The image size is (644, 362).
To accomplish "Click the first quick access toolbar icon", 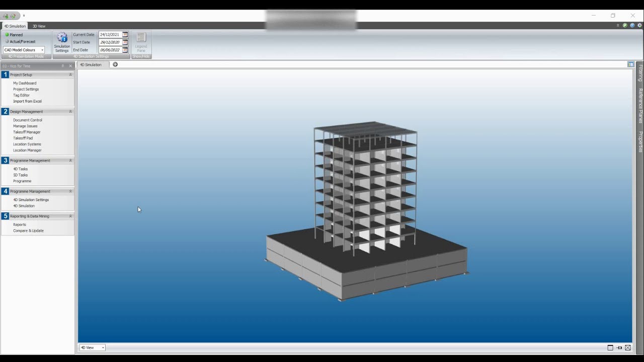I will pos(6,16).
